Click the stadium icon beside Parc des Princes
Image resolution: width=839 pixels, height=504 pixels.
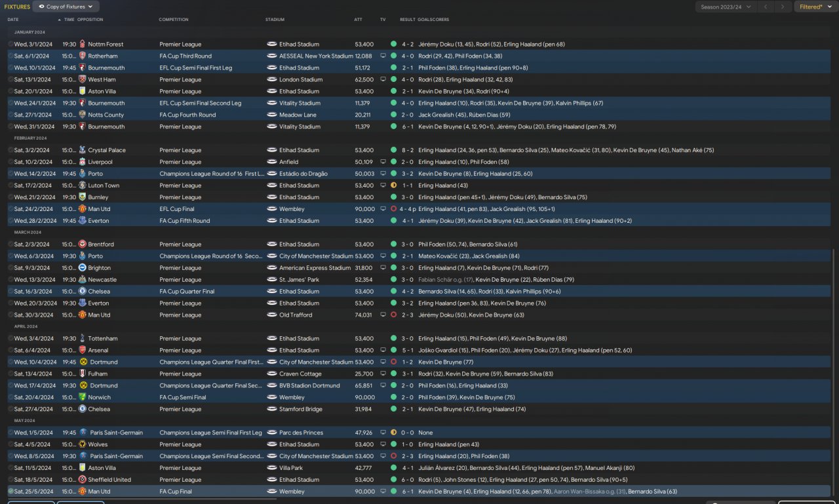[x=272, y=433]
